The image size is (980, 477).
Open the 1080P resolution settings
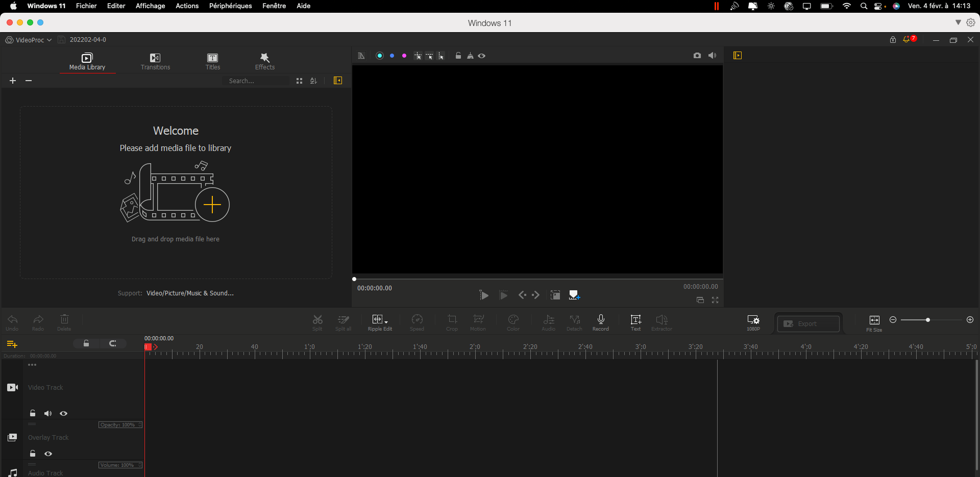point(753,322)
